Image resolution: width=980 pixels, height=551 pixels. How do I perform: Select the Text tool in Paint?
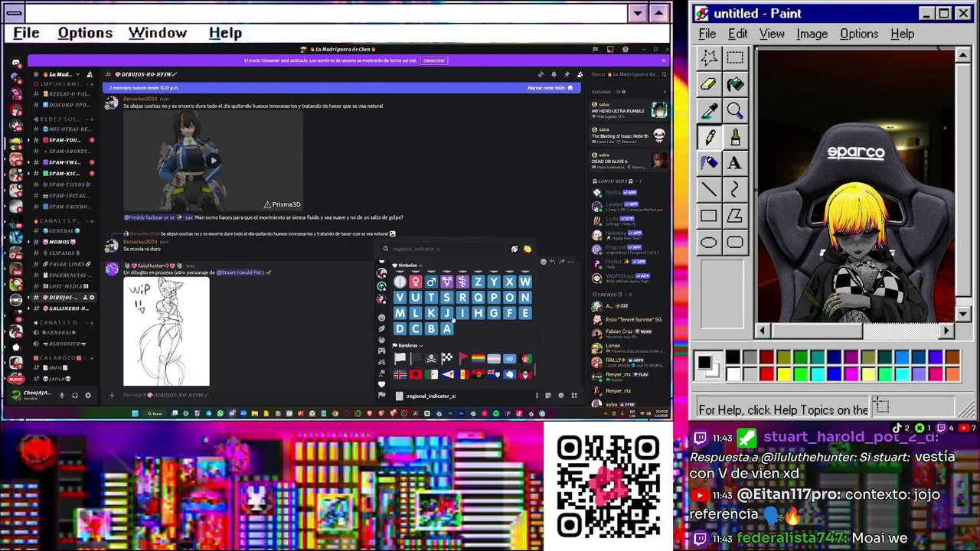[735, 163]
